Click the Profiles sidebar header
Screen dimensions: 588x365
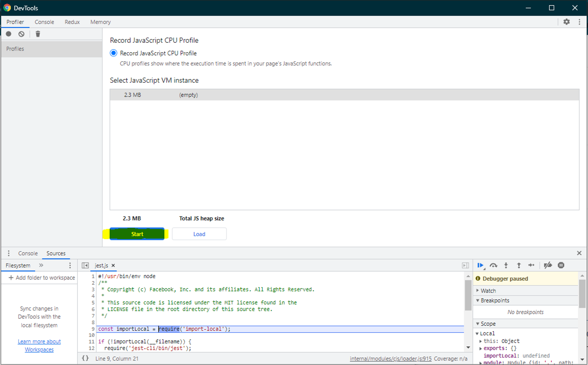[52, 49]
